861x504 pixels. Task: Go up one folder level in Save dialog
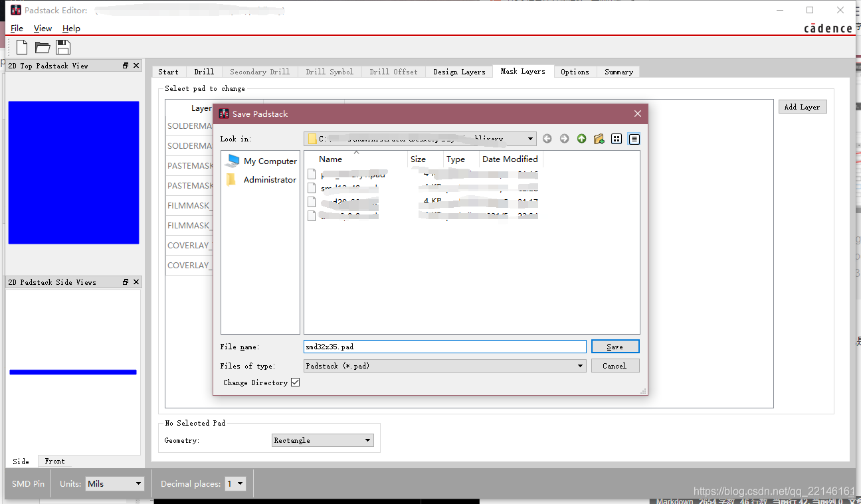[x=581, y=139]
